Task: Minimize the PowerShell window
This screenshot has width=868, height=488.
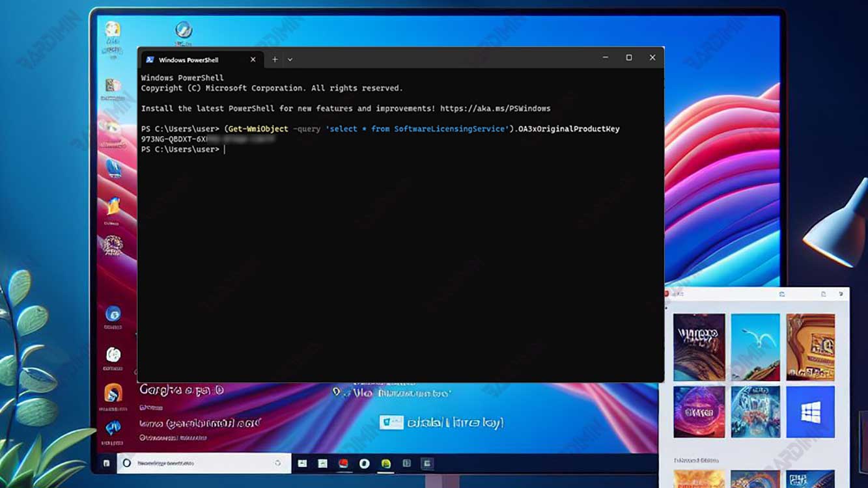Action: (606, 58)
